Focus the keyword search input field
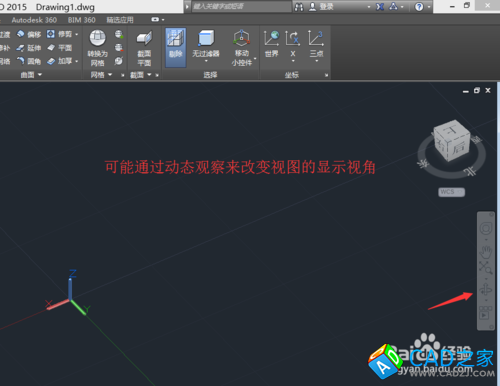This screenshot has height=386, width=500. pos(242,7)
